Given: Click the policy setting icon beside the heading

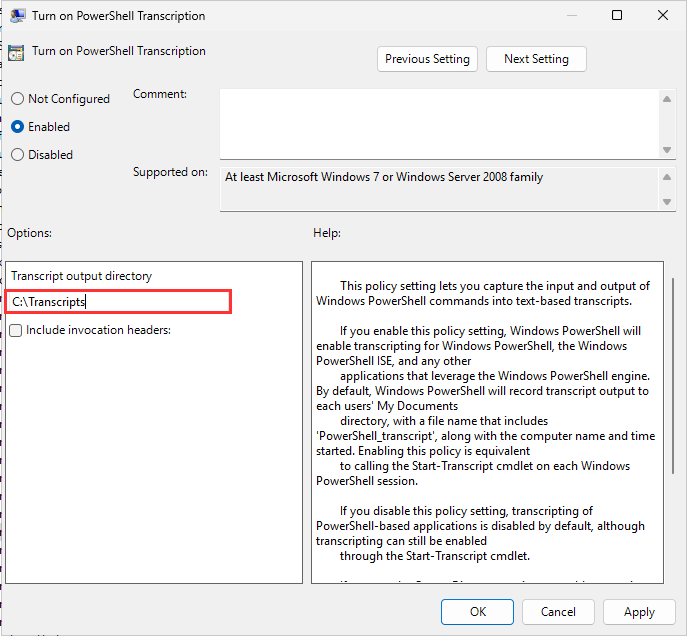Looking at the screenshot, I should pos(15,52).
